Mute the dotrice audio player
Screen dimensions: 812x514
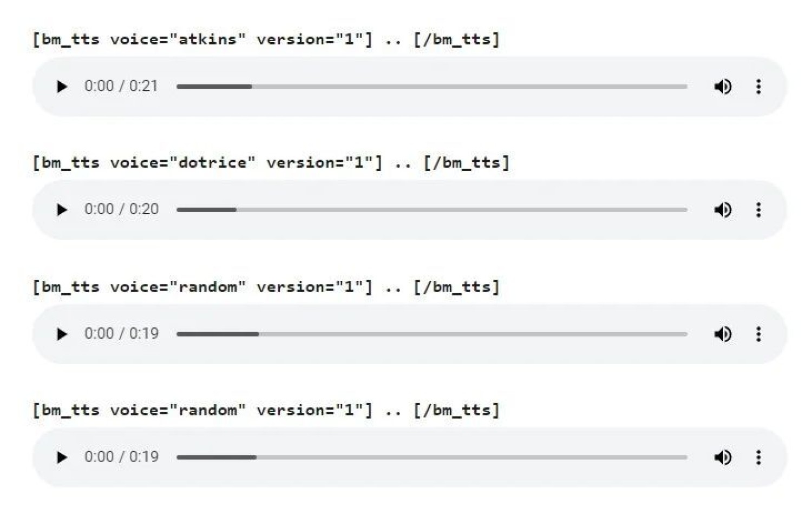723,210
